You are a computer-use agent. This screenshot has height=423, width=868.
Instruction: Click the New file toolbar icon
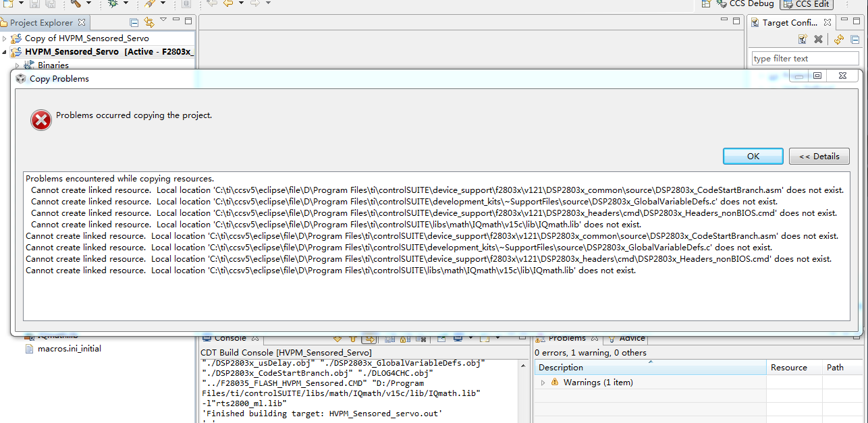[8, 3]
